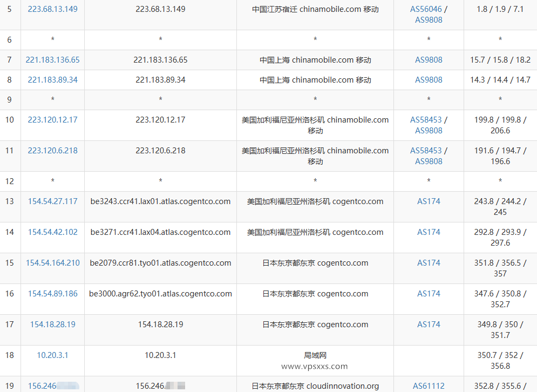
Task: Click the www.vpsxxs.com watermark text
Action: tap(315, 366)
